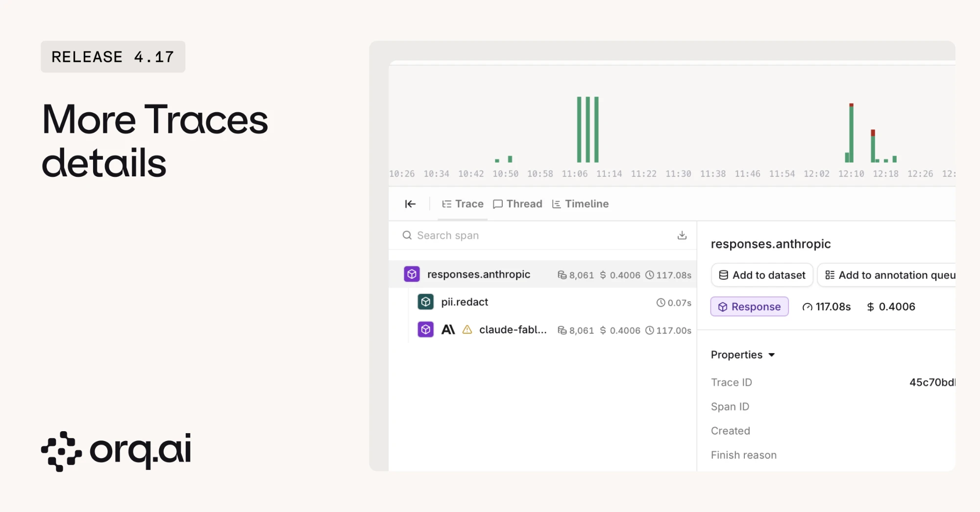This screenshot has height=512, width=980.
Task: Click the Trace ID label
Action: [x=731, y=382]
